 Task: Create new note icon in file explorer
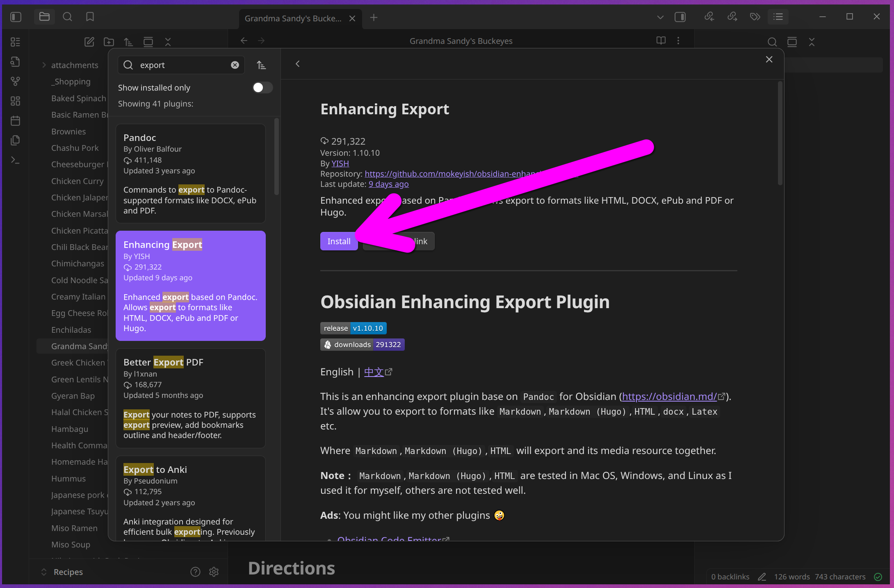click(x=89, y=42)
